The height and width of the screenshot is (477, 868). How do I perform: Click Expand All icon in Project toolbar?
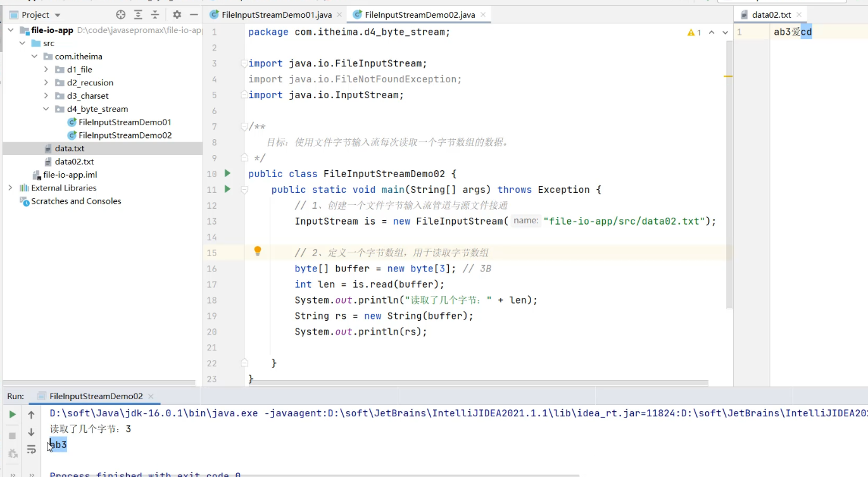(x=138, y=15)
